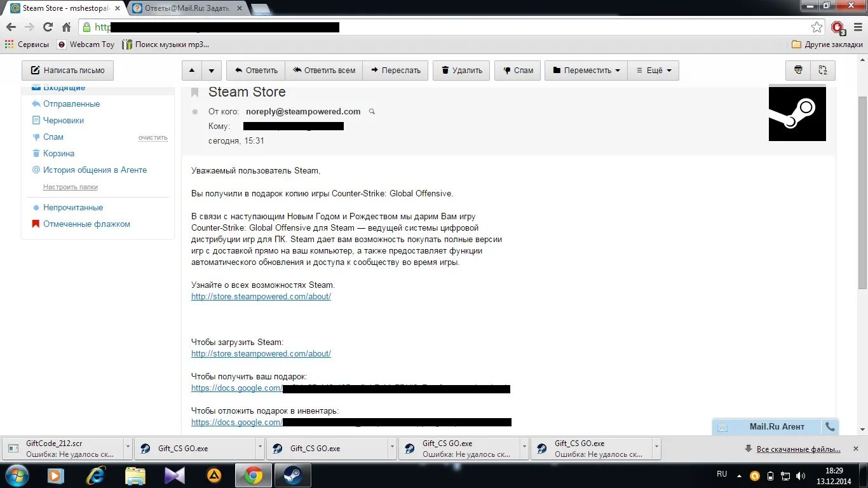Image resolution: width=868 pixels, height=488 pixels.
Task: Mark the message as Спам
Action: [519, 71]
